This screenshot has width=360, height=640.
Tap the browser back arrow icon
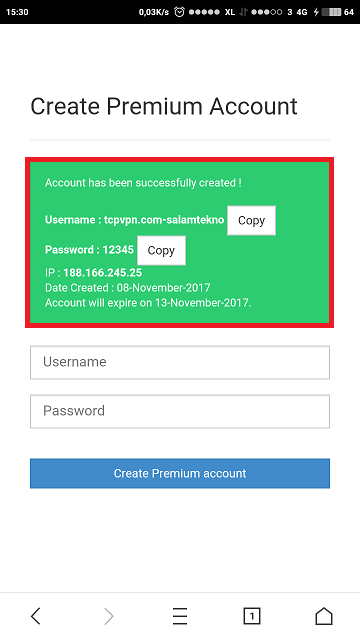tap(36, 616)
